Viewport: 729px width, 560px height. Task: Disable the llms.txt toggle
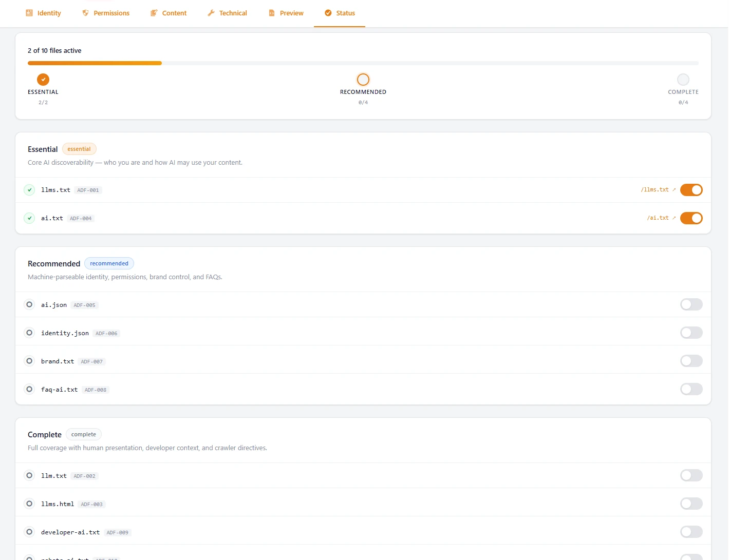691,190
